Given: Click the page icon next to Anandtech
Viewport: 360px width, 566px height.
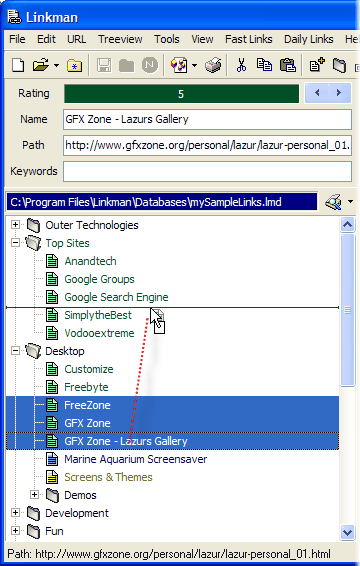Looking at the screenshot, I should pos(52,261).
